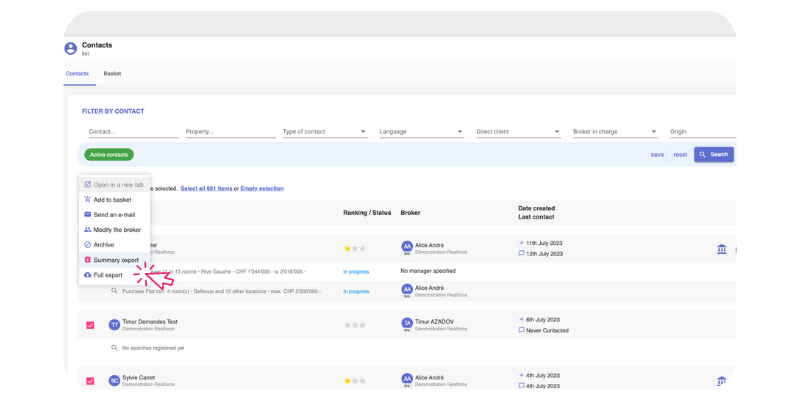Viewport: 800px width, 400px height.
Task: Choose Archive from the menu
Action: (x=115, y=245)
